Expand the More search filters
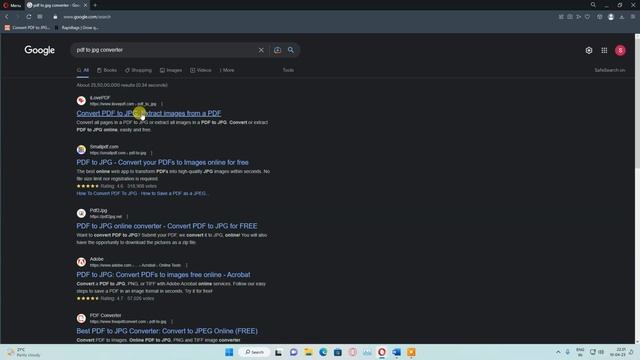This screenshot has width=640, height=360. 227,70
